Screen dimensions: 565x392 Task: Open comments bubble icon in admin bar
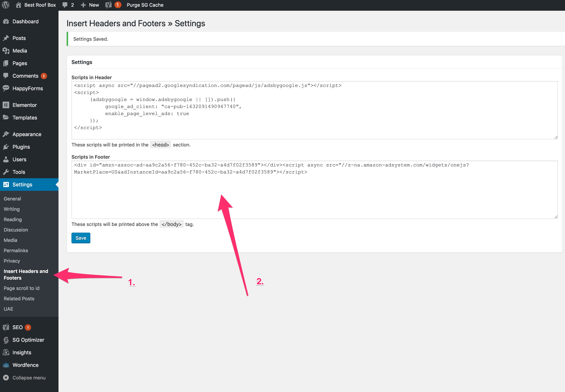[65, 5]
